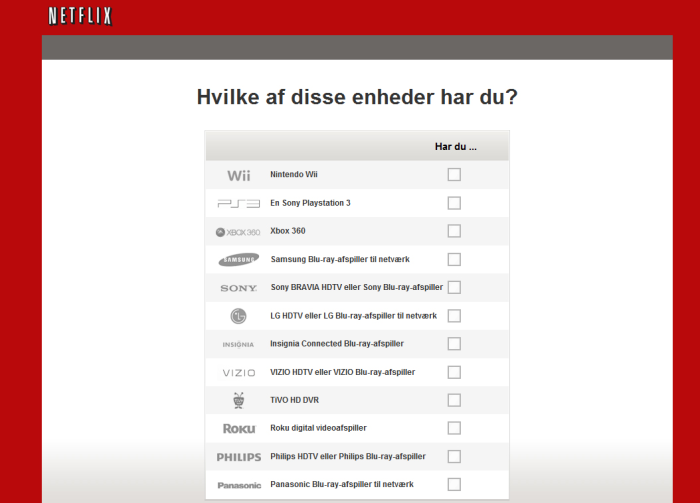700x503 pixels.
Task: Click the PS3 logo icon
Action: (x=239, y=204)
